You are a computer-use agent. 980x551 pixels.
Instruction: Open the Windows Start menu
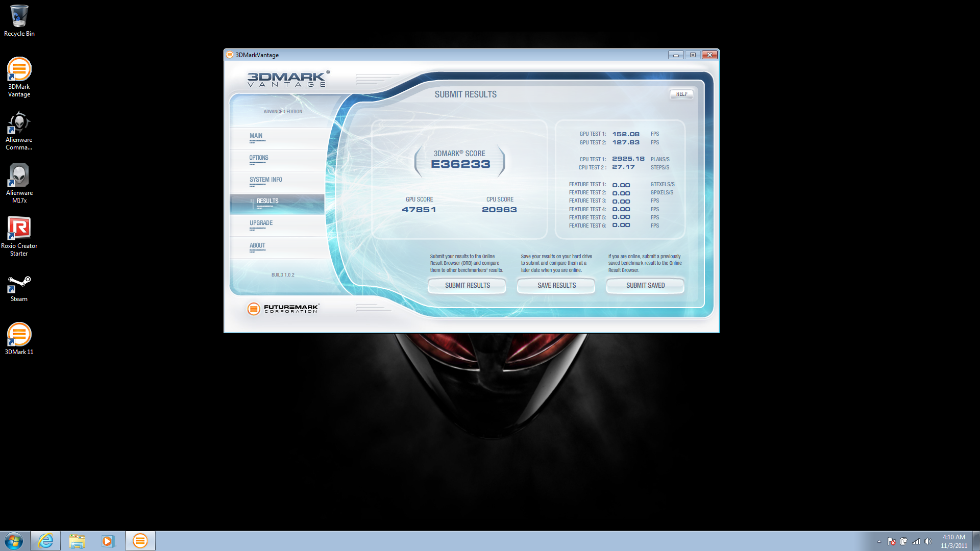14,541
